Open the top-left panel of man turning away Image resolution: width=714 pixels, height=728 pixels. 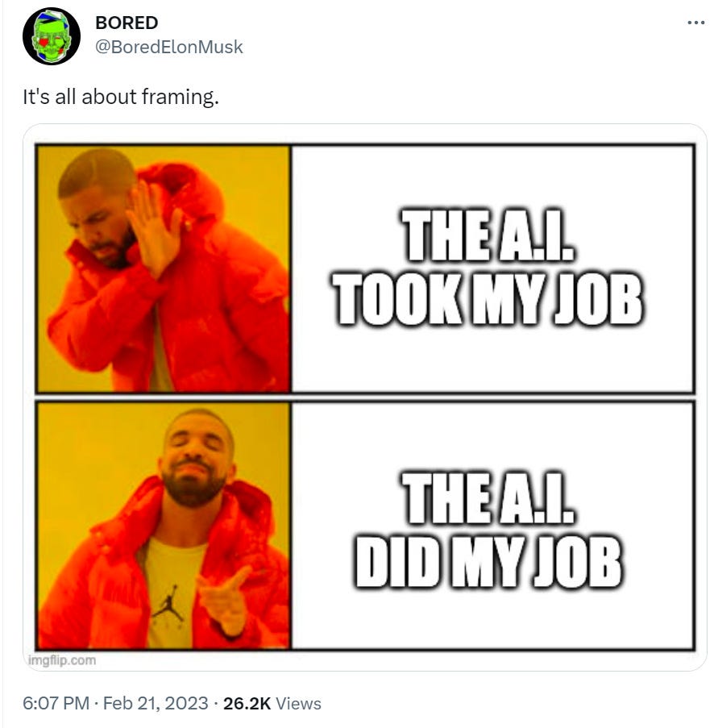click(x=164, y=268)
